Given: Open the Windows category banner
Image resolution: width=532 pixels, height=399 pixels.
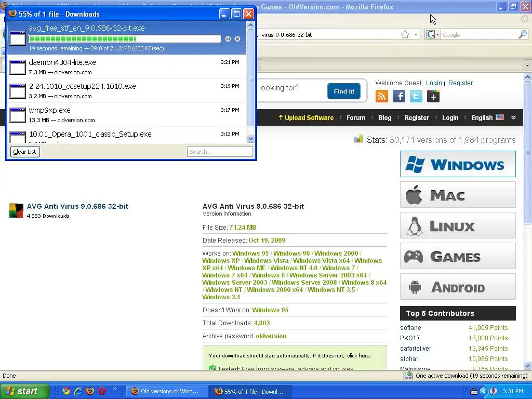Looking at the screenshot, I should coord(458,164).
